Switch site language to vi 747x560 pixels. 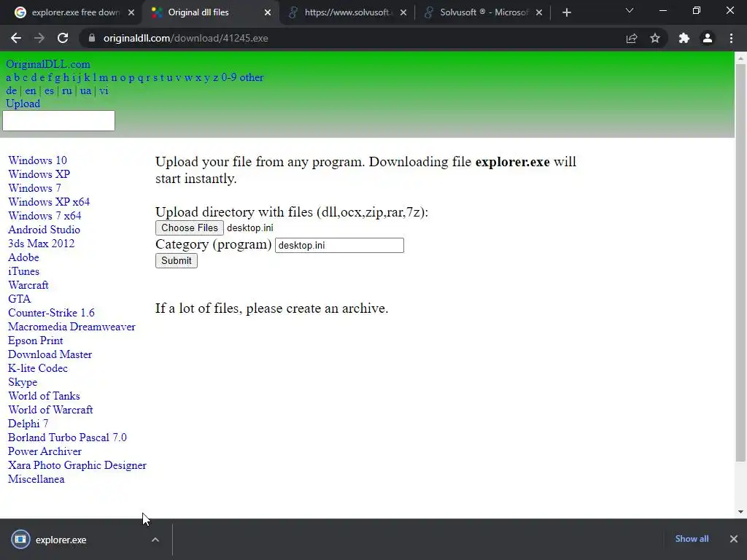click(x=104, y=90)
